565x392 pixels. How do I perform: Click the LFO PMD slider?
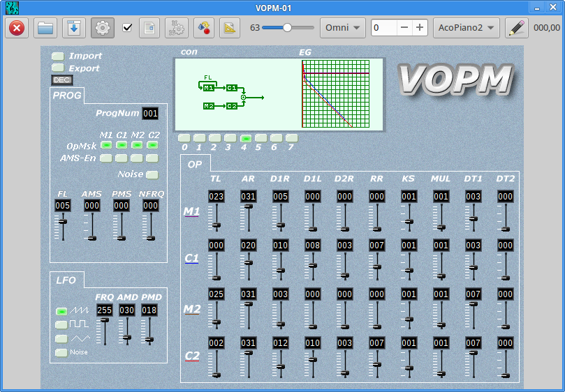point(149,332)
